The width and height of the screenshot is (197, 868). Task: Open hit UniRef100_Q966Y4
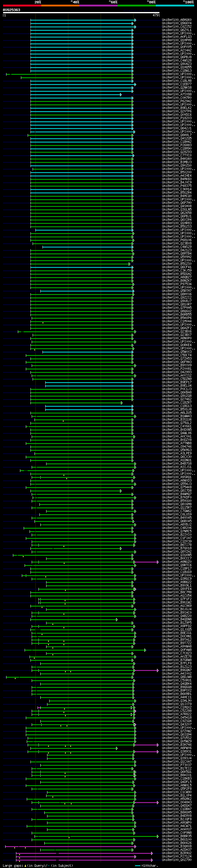[x=176, y=23]
